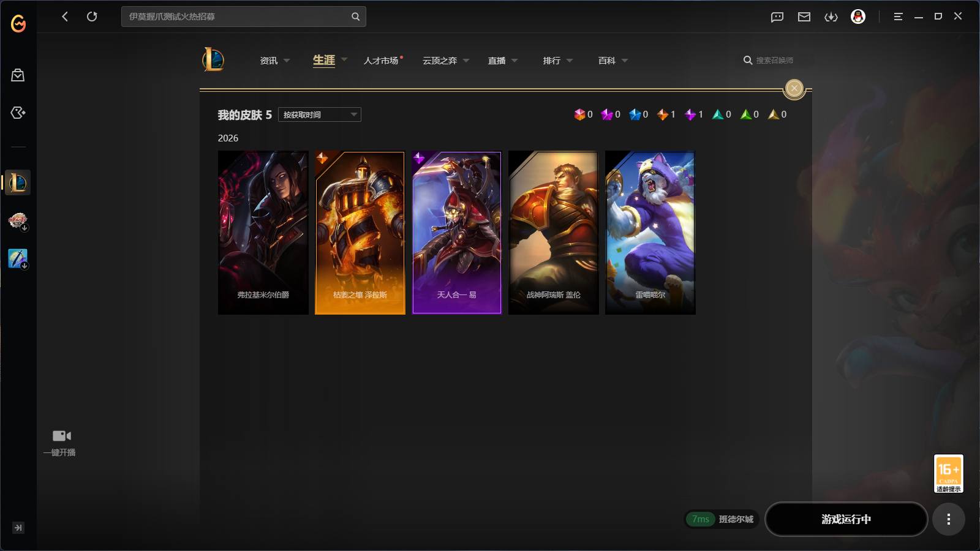Open the 资讯 tab

pos(269,61)
